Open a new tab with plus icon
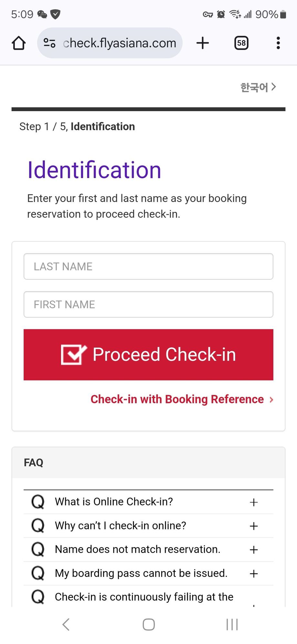The image size is (297, 644). click(x=203, y=43)
